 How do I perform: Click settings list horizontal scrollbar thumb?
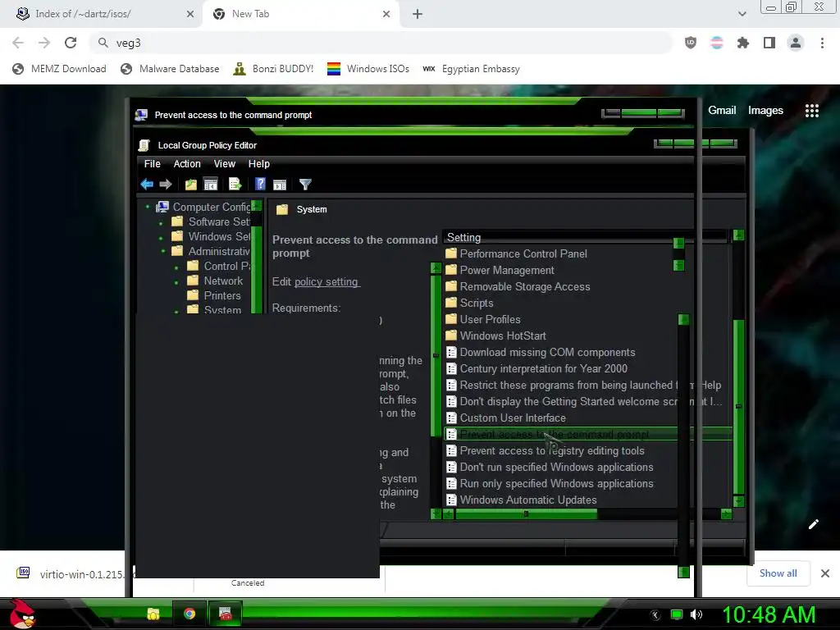526,514
